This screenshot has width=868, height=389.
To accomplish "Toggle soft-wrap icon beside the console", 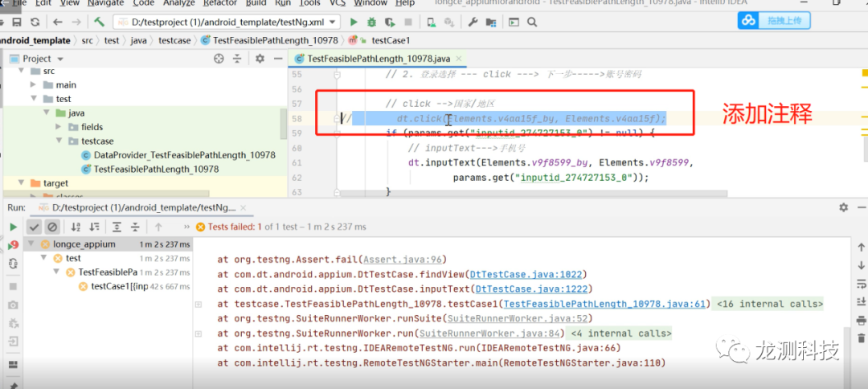I will [861, 284].
